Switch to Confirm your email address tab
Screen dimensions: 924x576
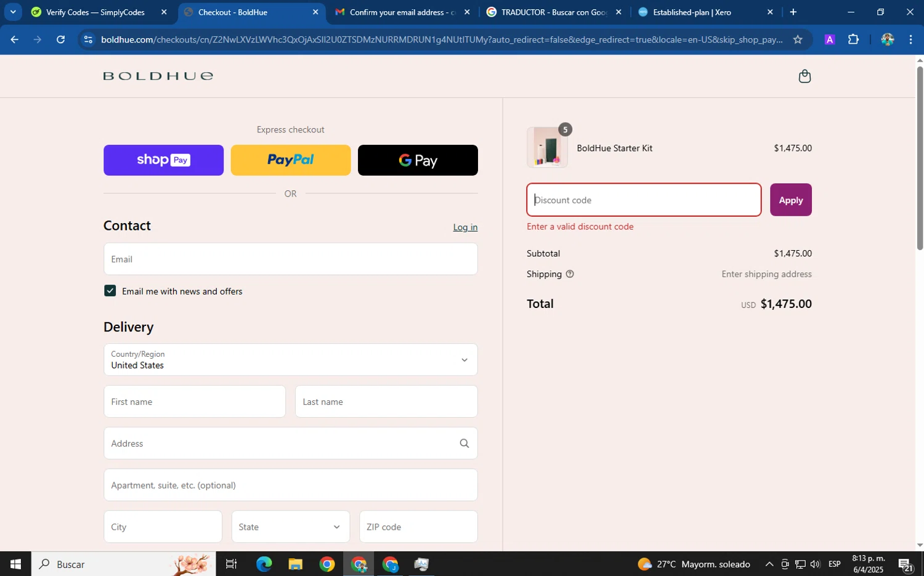pos(403,12)
